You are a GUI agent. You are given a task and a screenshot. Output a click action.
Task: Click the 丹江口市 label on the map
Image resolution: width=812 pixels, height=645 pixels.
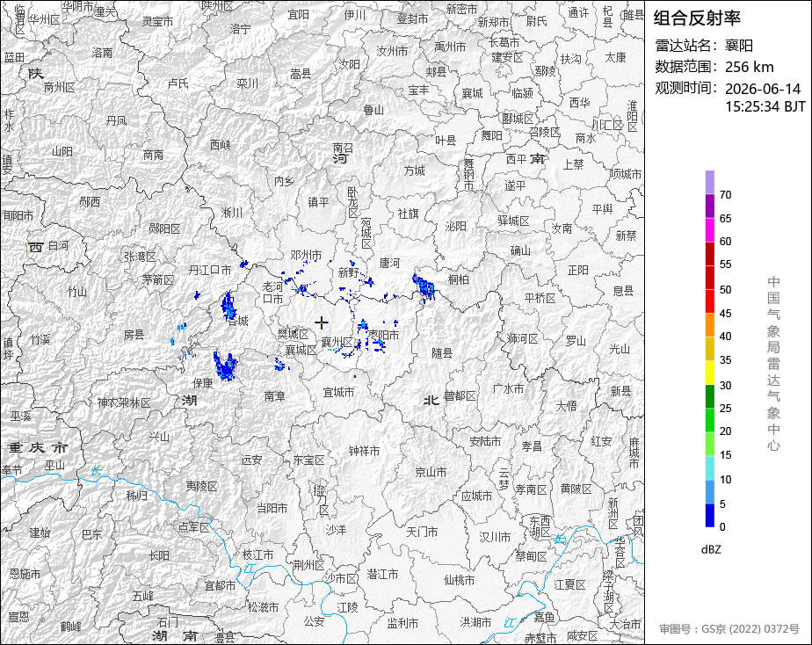point(210,270)
